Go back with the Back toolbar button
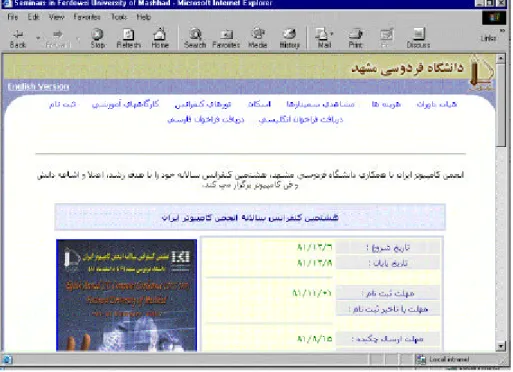Viewport: 513px width, 372px height. (x=17, y=38)
